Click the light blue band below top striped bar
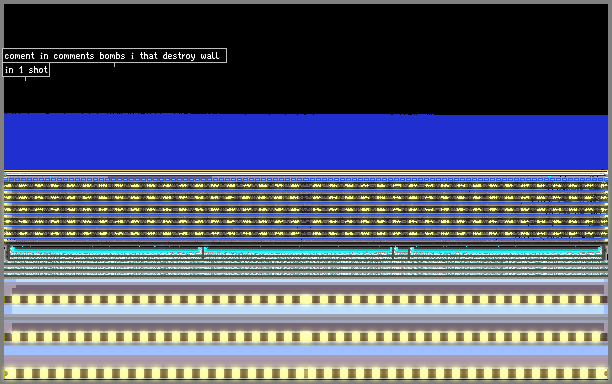Screen dimensions: 612x384 (306, 309)
